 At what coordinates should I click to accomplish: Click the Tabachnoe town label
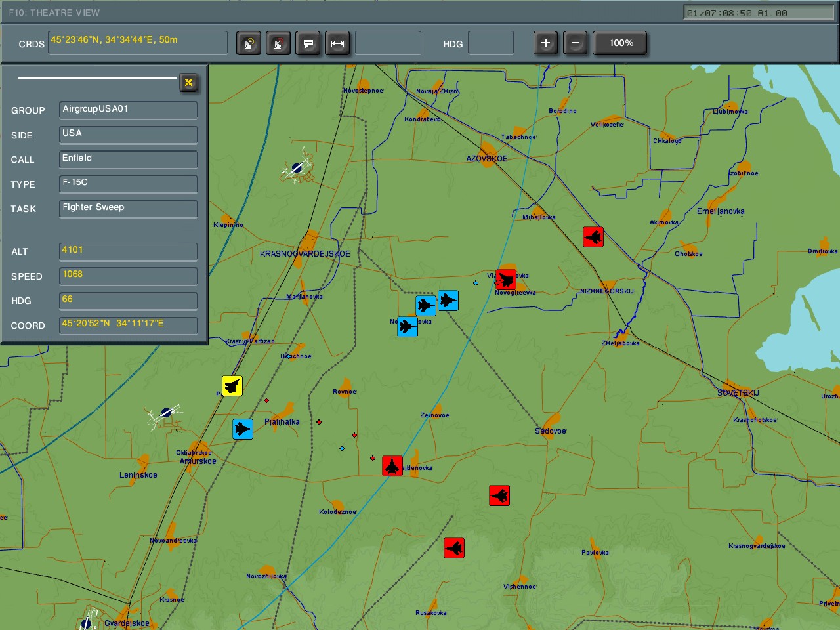click(x=518, y=137)
